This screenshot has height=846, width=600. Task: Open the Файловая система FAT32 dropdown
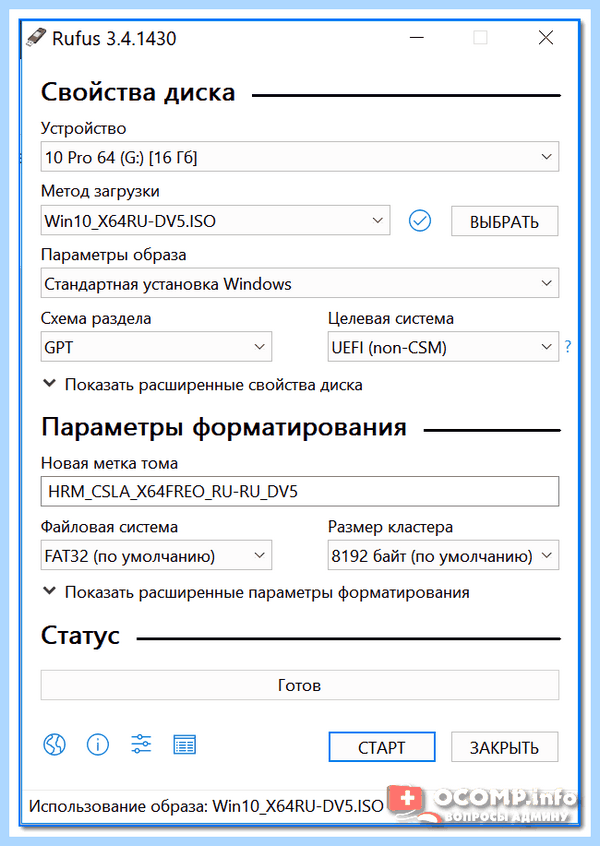click(156, 555)
